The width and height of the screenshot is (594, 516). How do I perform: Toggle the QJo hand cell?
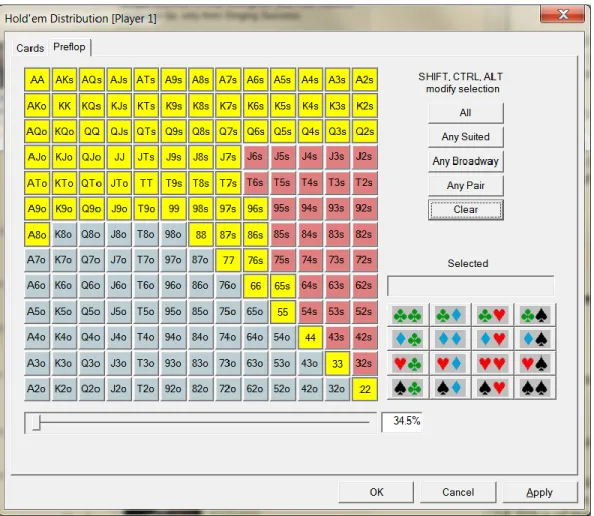(x=92, y=157)
